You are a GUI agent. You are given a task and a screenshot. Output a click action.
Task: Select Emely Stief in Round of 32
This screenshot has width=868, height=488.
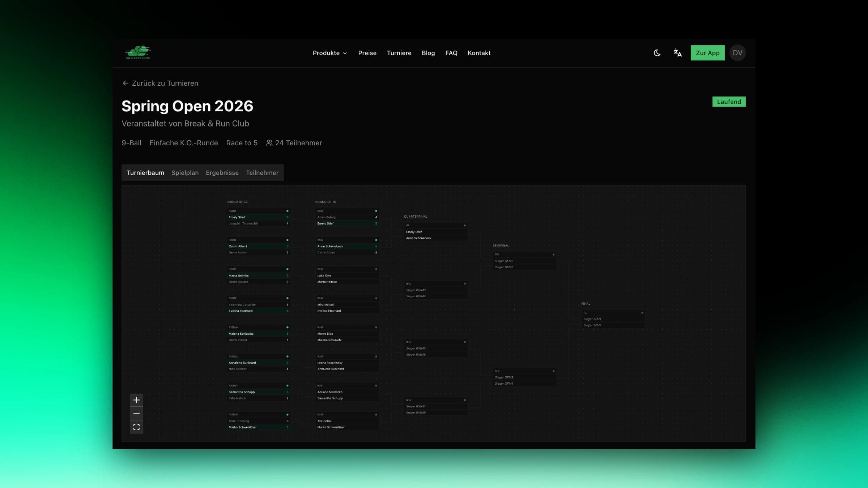258,217
